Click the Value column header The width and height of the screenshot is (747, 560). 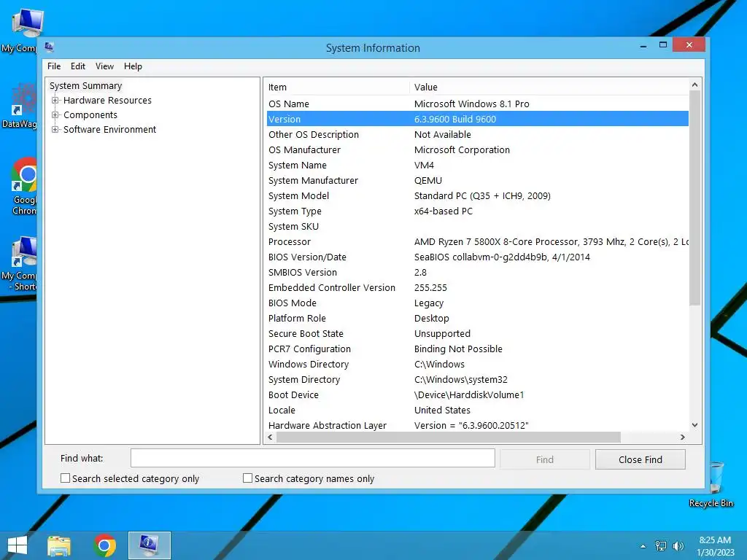click(x=549, y=87)
